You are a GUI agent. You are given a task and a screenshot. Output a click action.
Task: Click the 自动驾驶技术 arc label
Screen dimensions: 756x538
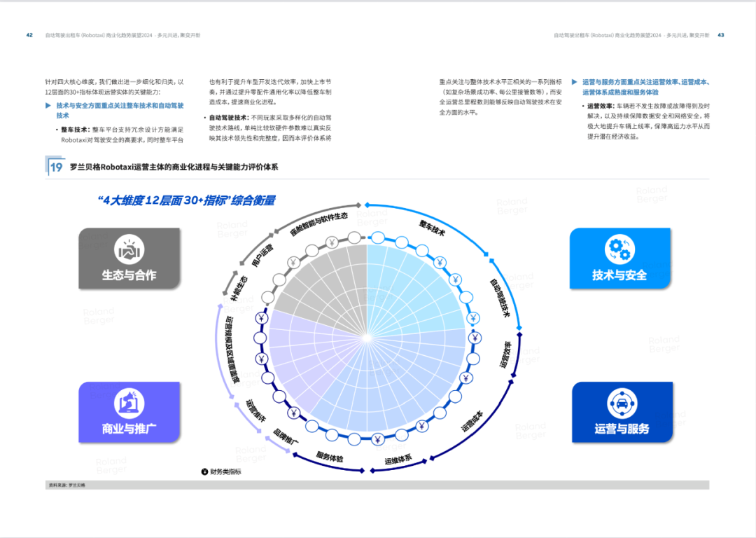click(500, 298)
